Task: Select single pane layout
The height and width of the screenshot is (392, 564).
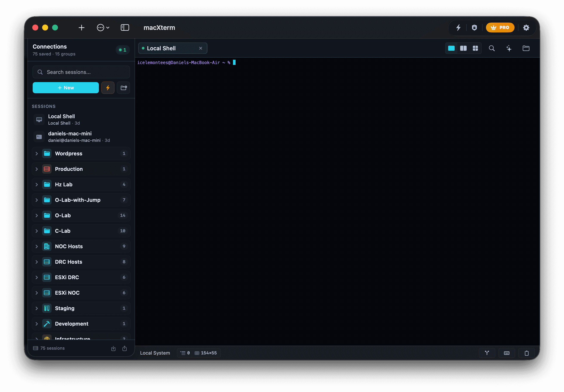Action: coord(452,48)
